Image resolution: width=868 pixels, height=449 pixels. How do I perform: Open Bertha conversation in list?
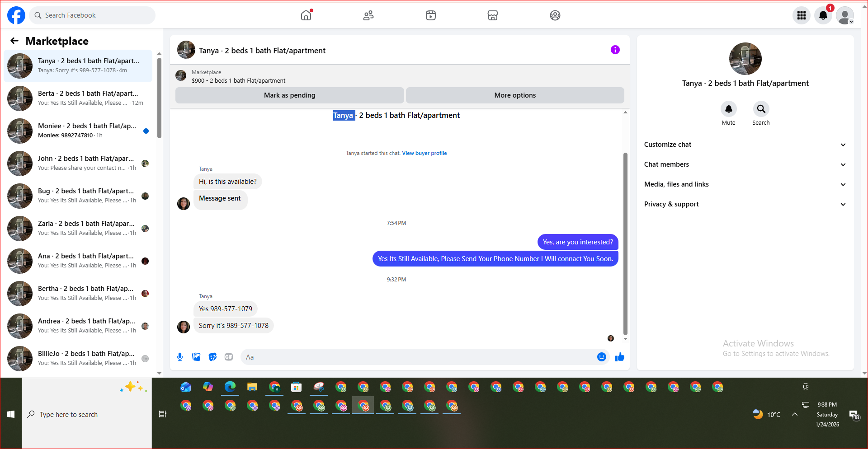[x=78, y=293]
